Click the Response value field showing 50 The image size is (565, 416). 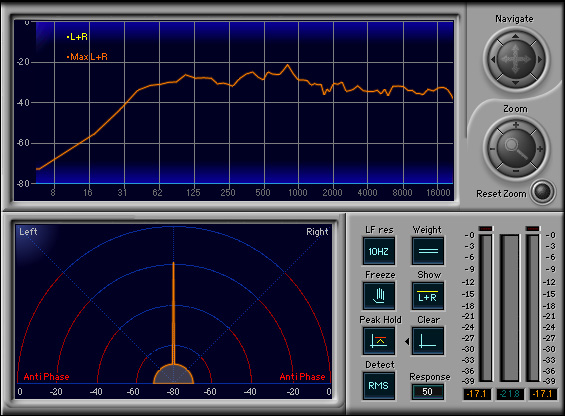[427, 391]
